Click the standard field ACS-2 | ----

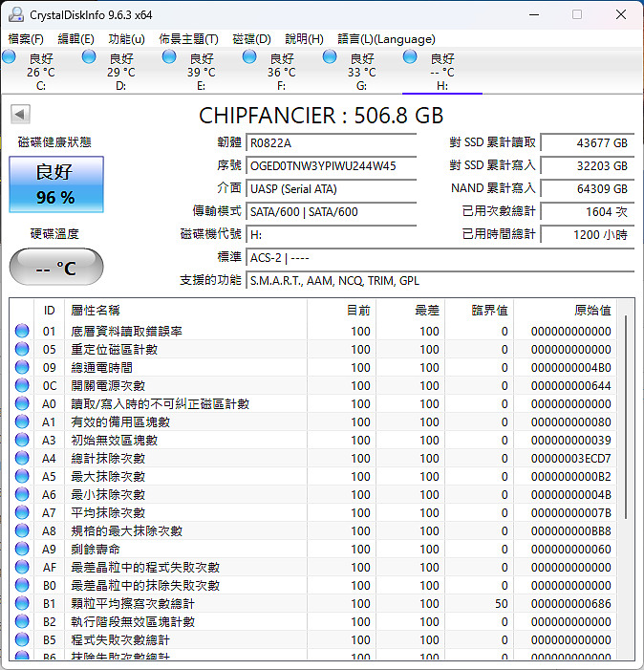[440, 258]
